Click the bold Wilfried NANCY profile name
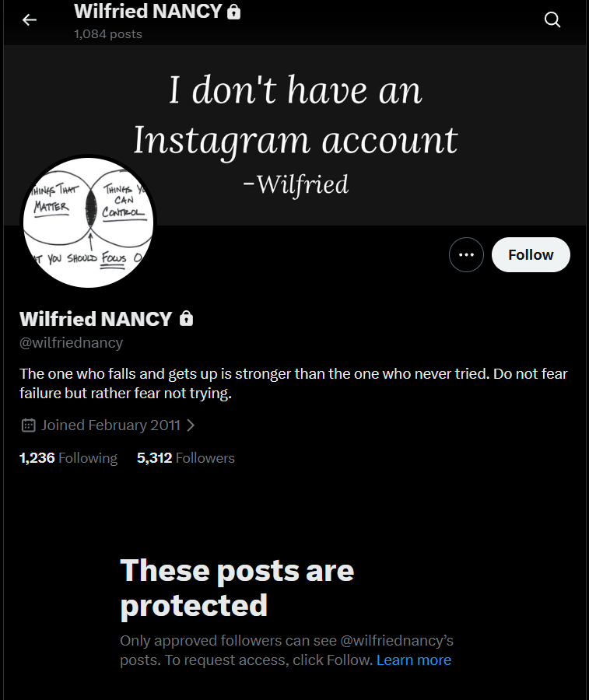The width and height of the screenshot is (589, 700). tap(96, 319)
